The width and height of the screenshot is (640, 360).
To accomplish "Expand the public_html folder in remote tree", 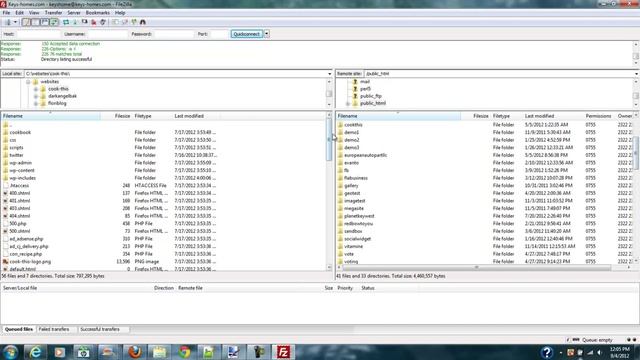I will tap(348, 104).
